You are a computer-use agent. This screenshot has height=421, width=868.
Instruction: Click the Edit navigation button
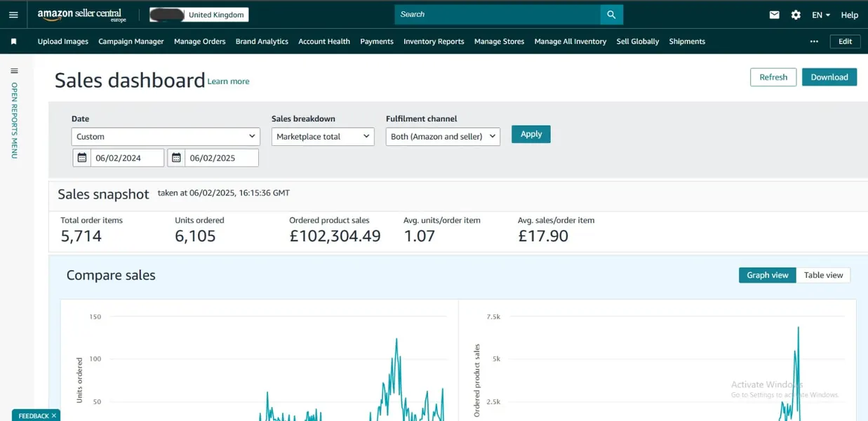pos(846,41)
